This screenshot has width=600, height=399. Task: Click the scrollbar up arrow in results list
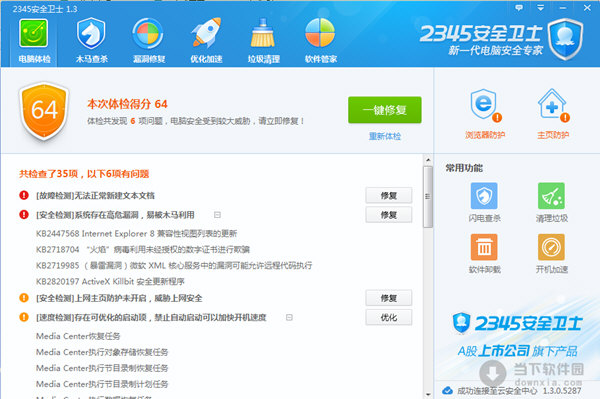pos(428,160)
